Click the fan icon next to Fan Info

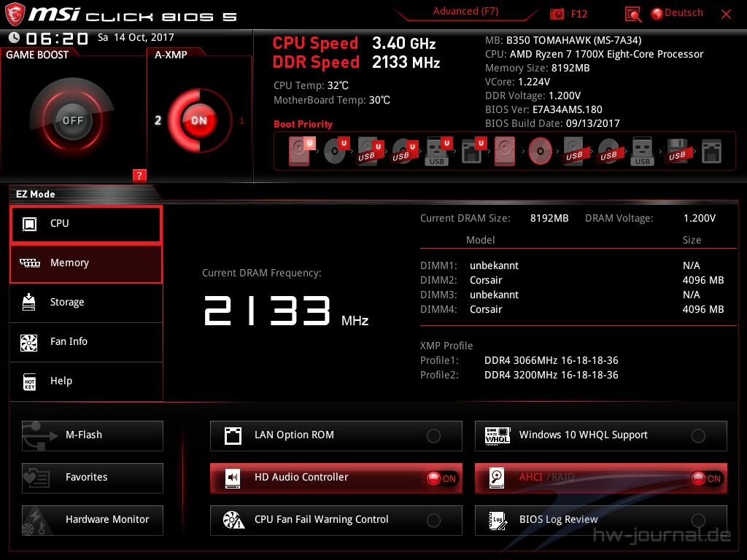pos(29,342)
